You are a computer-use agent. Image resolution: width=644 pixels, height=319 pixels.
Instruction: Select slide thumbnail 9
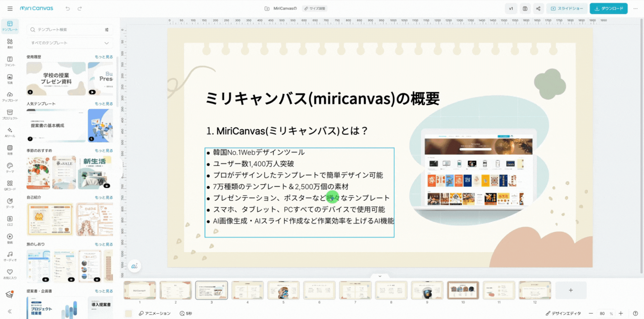[427, 290]
